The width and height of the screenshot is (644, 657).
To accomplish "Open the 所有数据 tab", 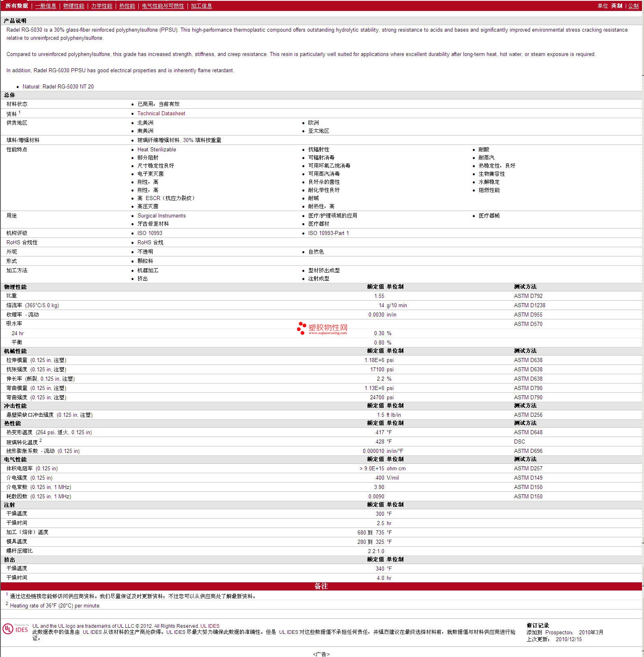I will tap(17, 6).
